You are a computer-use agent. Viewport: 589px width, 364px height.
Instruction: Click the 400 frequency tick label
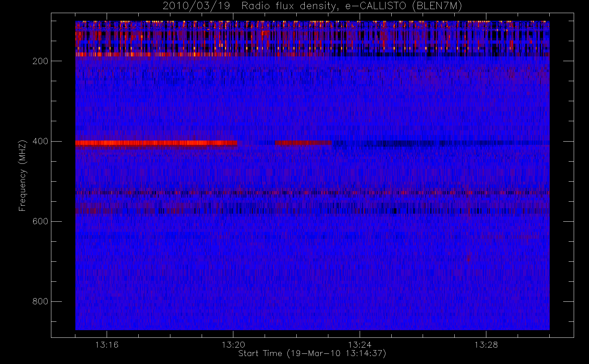[x=40, y=141]
